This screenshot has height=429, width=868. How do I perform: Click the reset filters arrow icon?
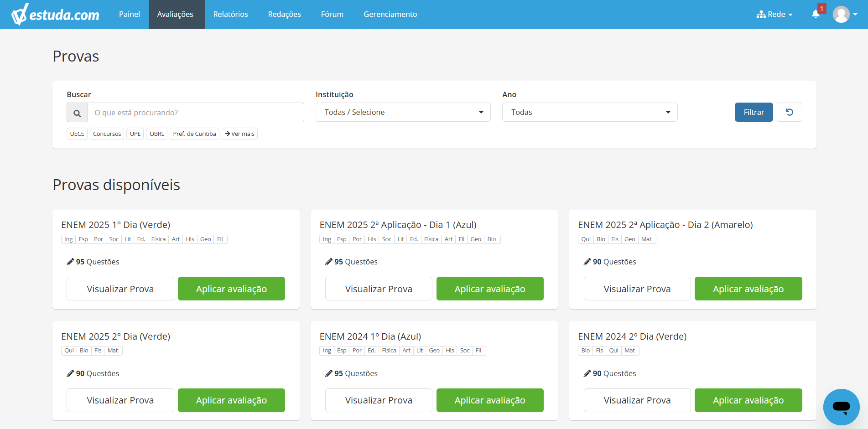tap(789, 112)
